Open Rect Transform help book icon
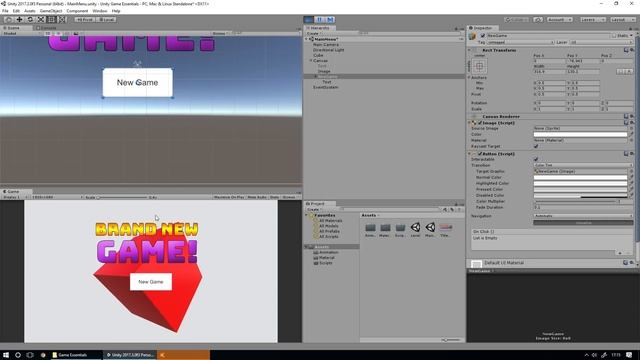 point(626,50)
